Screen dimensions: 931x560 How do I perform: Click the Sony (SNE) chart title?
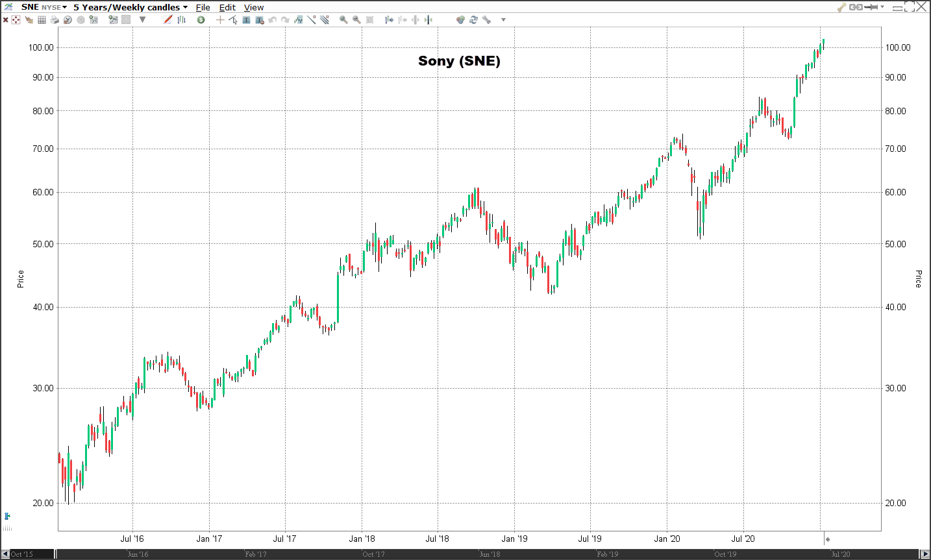tap(459, 61)
